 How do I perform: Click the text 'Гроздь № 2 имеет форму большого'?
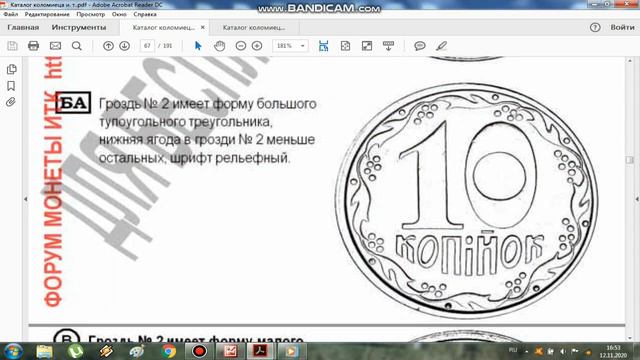208,104
